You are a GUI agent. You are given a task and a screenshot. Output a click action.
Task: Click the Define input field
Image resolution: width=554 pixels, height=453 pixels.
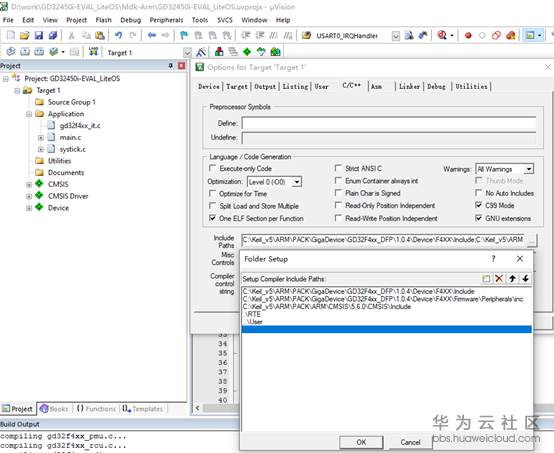click(389, 124)
